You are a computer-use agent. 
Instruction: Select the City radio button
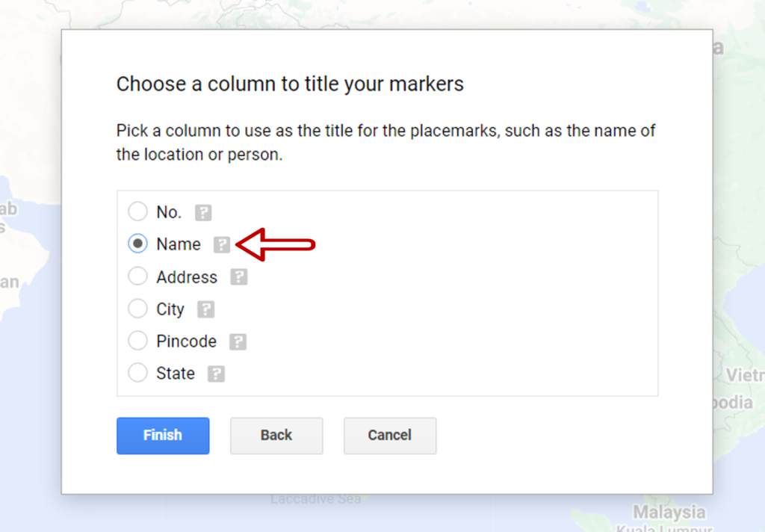pos(137,309)
